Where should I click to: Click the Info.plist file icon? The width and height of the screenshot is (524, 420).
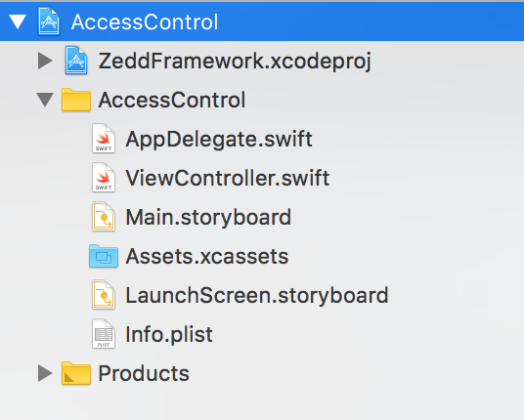coord(104,334)
